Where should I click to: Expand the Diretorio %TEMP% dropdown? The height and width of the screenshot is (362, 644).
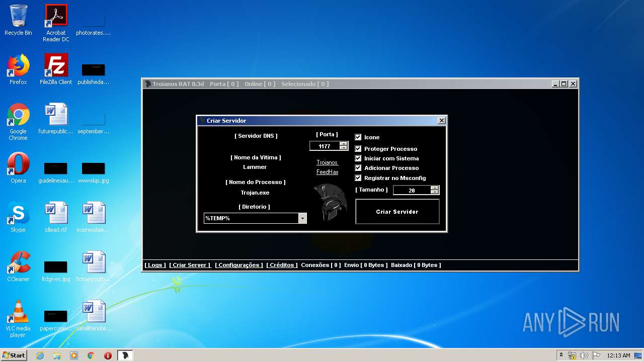302,218
